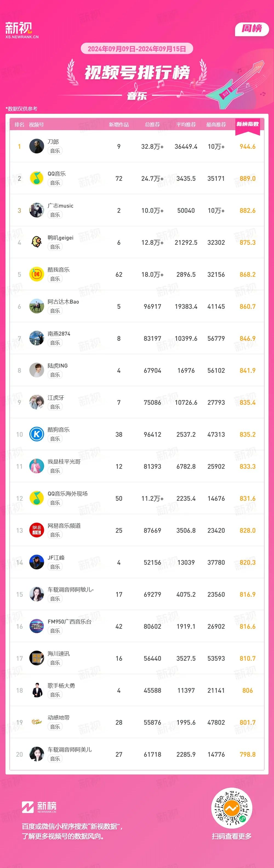Click the 音乐 category title heading
The height and width of the screenshot is (868, 274).
137,96
